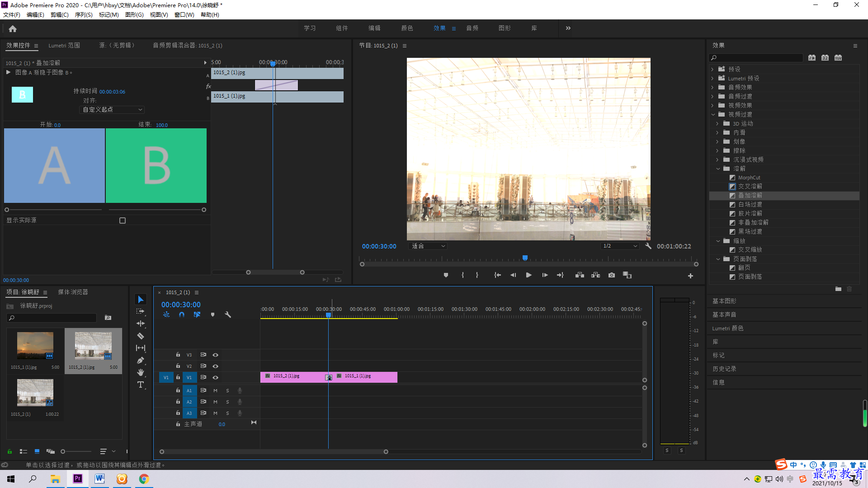The image size is (868, 488).
Task: Click Go to In point icon
Action: tap(497, 275)
